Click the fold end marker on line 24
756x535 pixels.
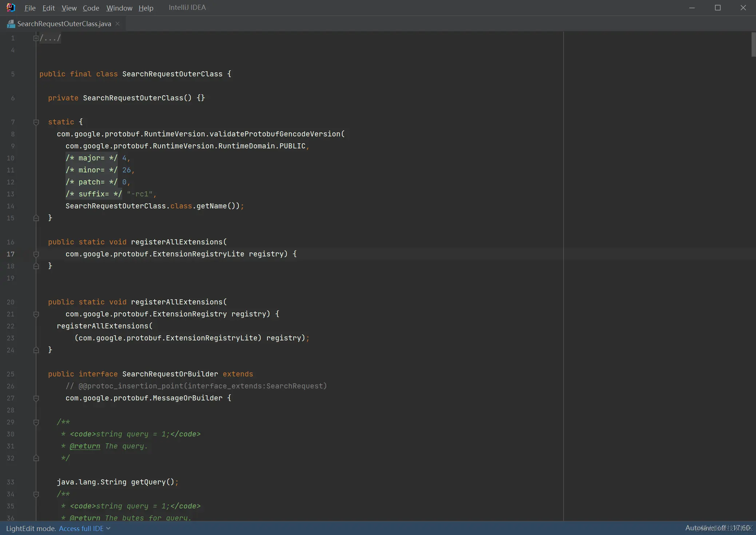click(36, 350)
